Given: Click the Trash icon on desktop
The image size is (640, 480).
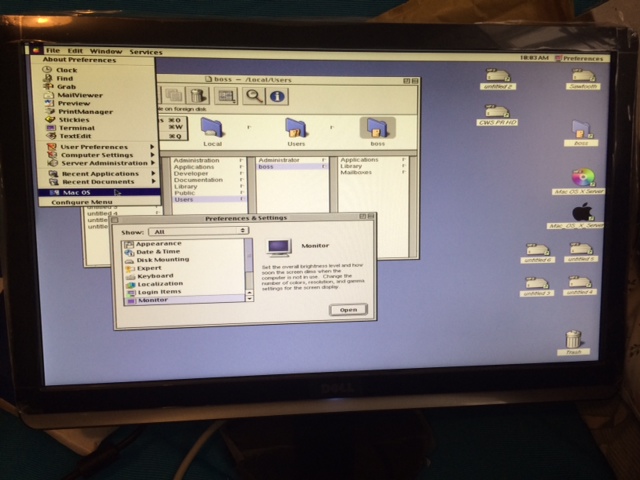Looking at the screenshot, I should (x=573, y=342).
